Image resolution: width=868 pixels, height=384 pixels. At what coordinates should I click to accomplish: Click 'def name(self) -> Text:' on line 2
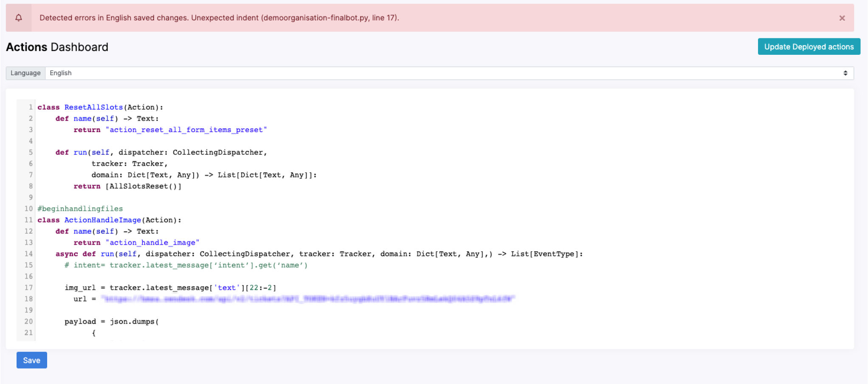coord(107,119)
